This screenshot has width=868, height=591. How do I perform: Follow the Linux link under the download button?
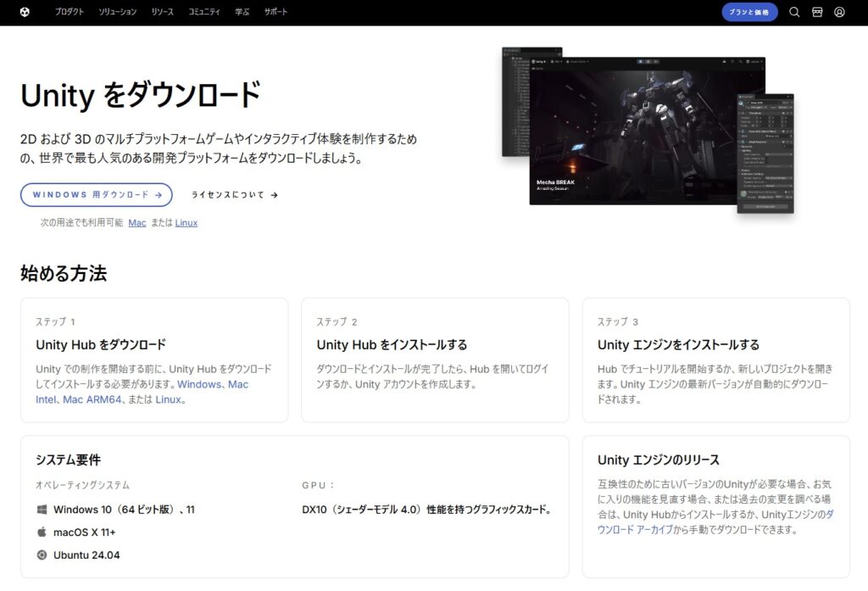tap(186, 223)
